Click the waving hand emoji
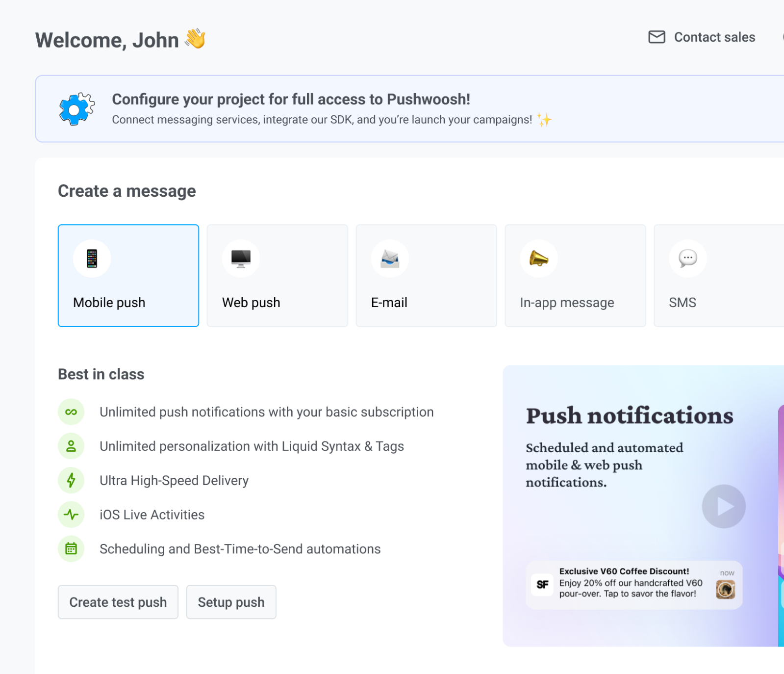The width and height of the screenshot is (784, 674). click(195, 39)
